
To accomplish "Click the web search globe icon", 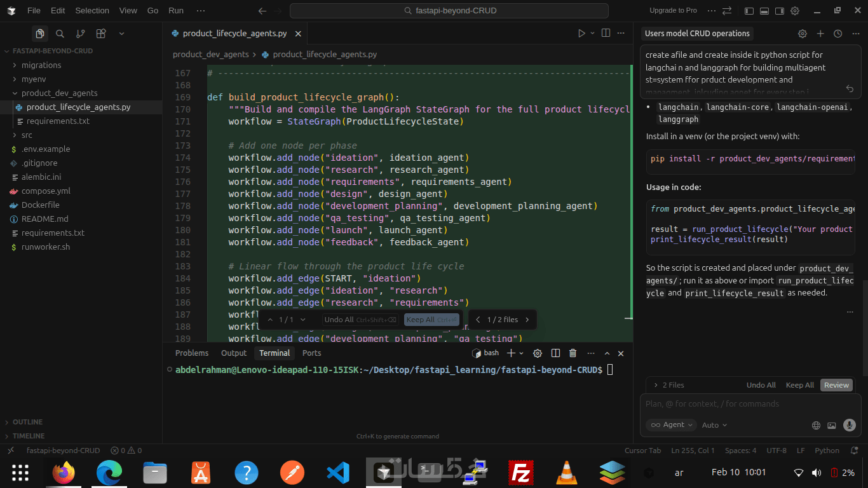I will 817,425.
